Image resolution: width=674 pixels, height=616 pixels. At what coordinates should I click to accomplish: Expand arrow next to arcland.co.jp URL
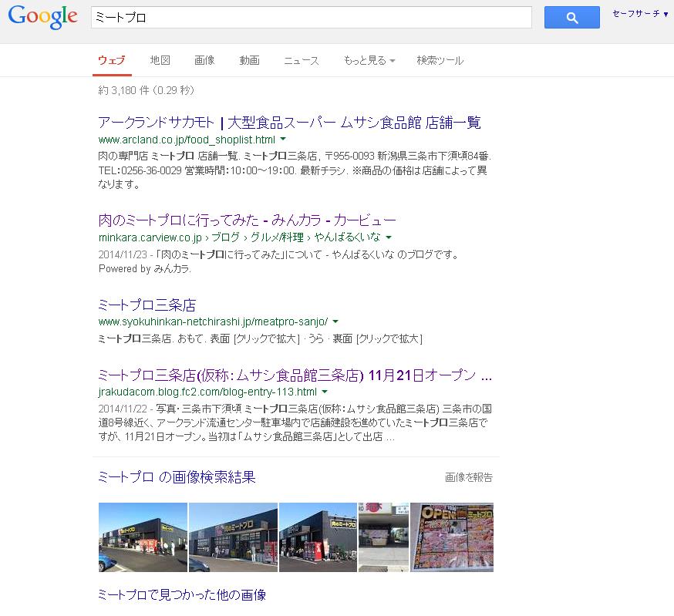283,140
